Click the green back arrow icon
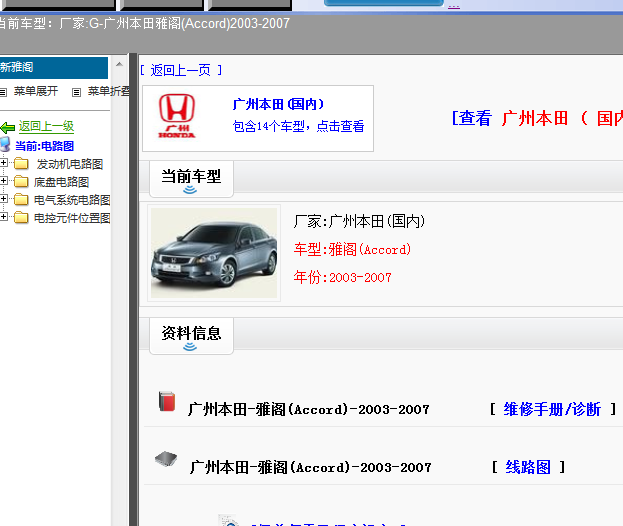623x526 pixels. (x=8, y=128)
